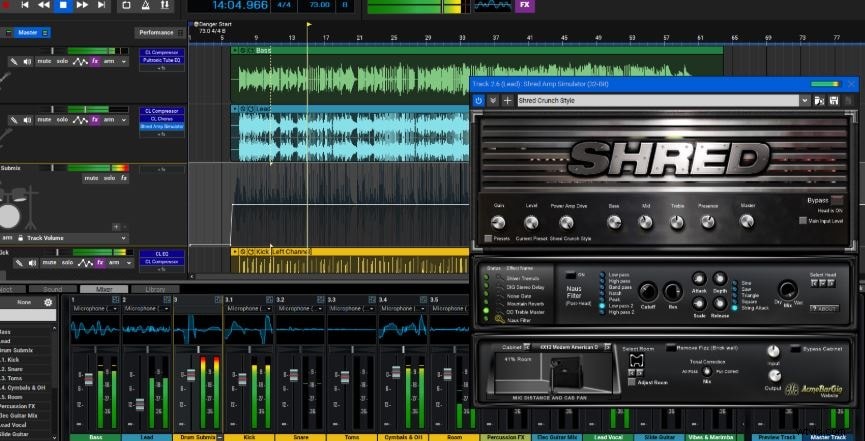Toggle the Bypass Cabinet switch
The width and height of the screenshot is (865, 441).
coord(795,349)
